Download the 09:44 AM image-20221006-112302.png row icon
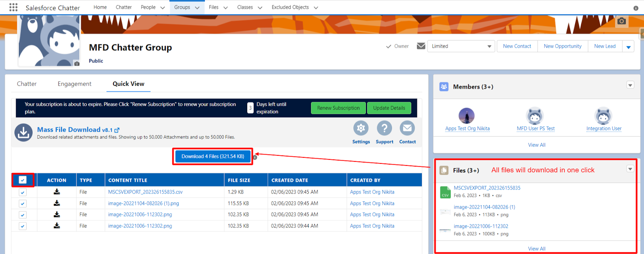Screen dimensions: 644x254 click(57, 226)
